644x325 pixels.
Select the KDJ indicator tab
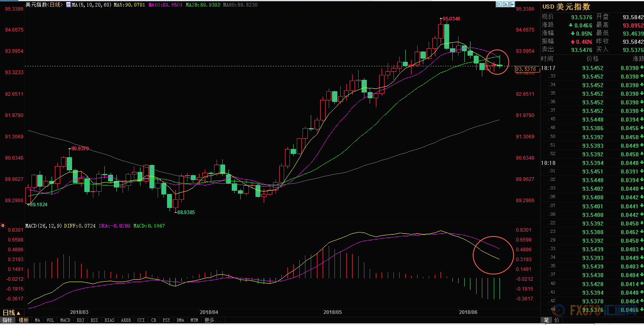click(81, 320)
